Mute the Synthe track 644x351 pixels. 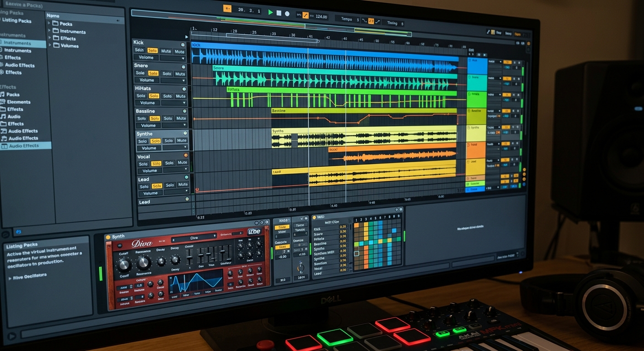[182, 141]
